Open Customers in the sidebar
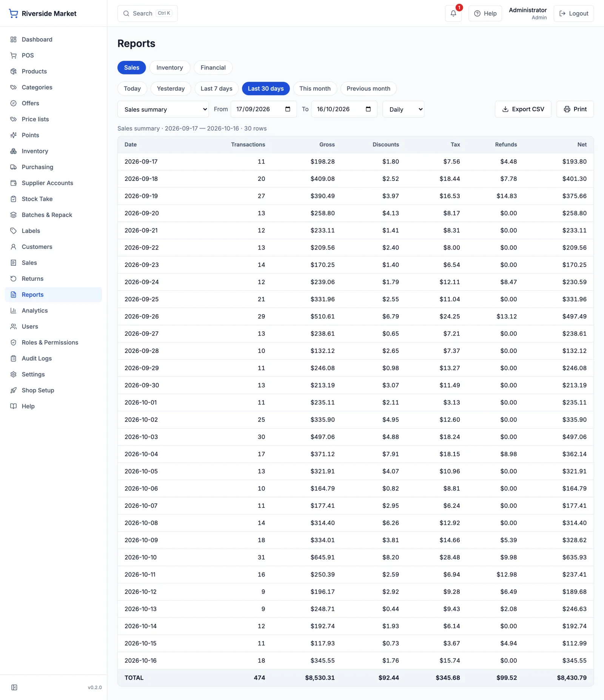604x700 pixels. [x=54, y=247]
